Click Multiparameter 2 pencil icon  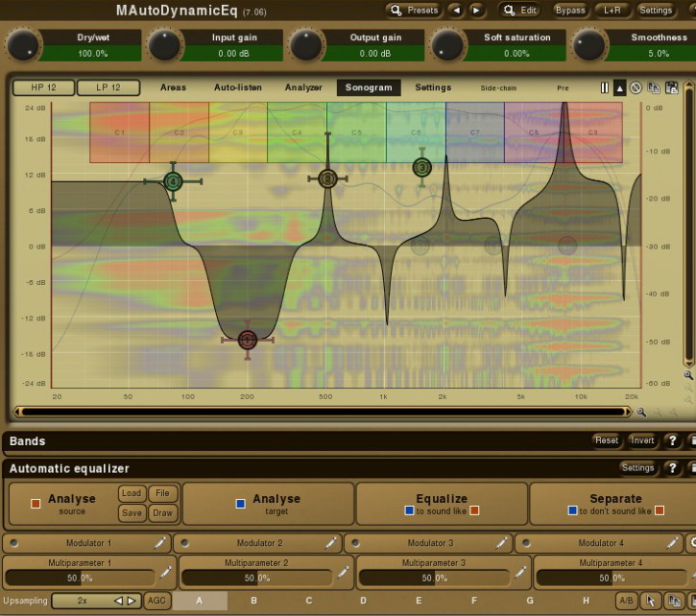343,573
